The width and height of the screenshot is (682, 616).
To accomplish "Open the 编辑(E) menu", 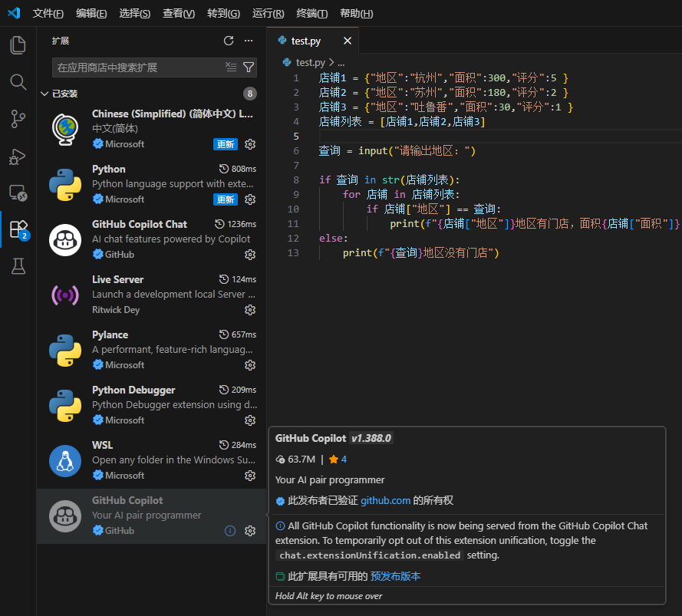I will [91, 14].
